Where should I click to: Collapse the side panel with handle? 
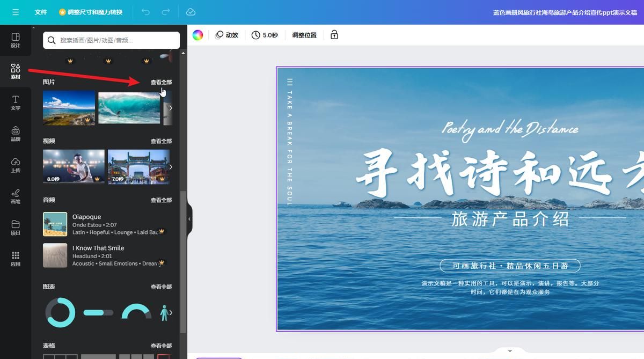(x=189, y=219)
